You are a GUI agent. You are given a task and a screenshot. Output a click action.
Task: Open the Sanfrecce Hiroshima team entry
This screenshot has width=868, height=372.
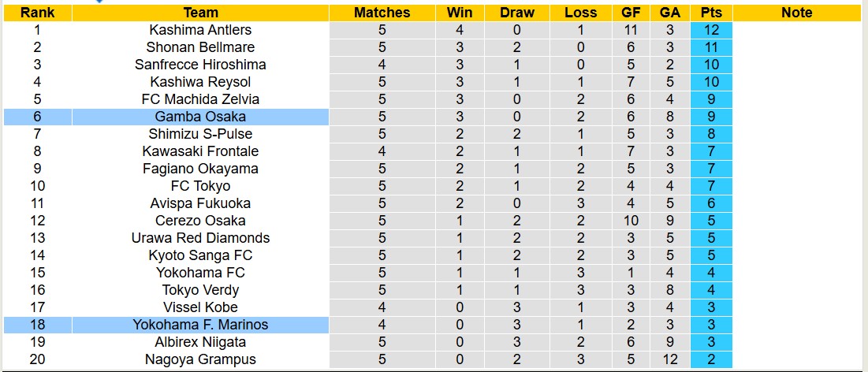(200, 65)
